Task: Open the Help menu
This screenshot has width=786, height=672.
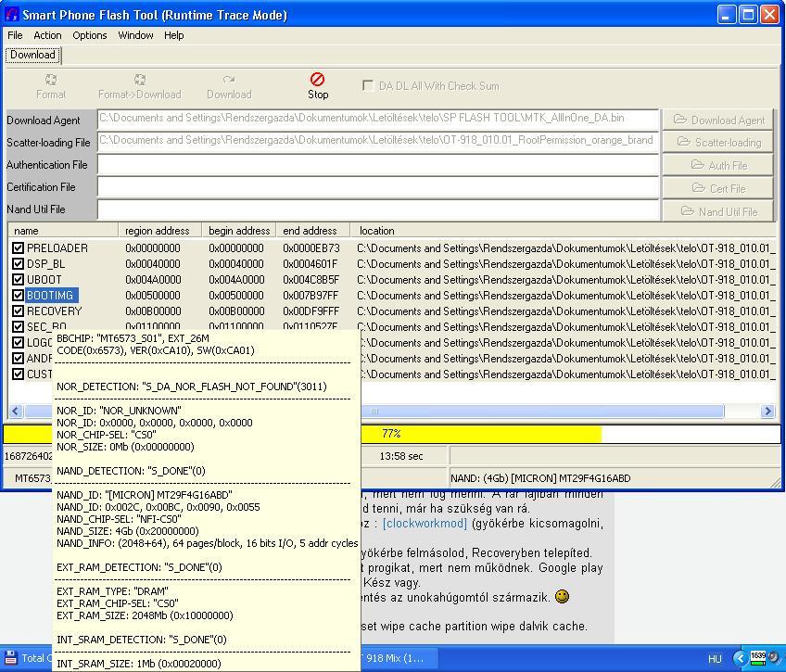Action: (x=174, y=35)
